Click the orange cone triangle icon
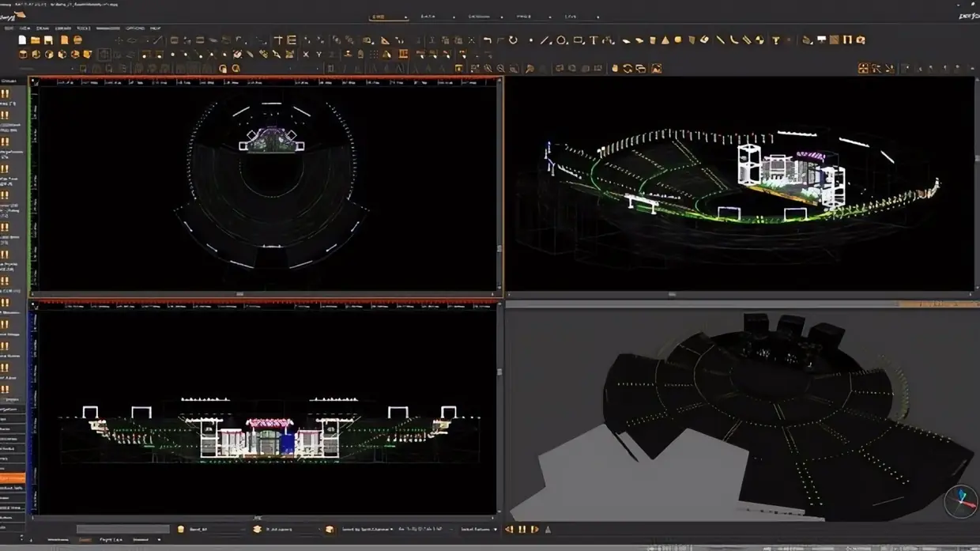Viewport: 980px width, 551px height. click(x=665, y=40)
